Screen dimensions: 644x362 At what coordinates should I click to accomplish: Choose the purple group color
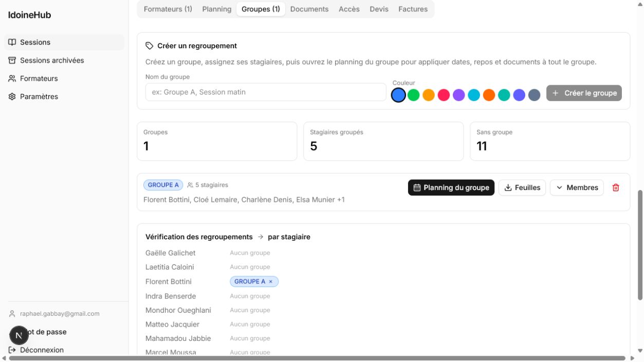(x=459, y=95)
